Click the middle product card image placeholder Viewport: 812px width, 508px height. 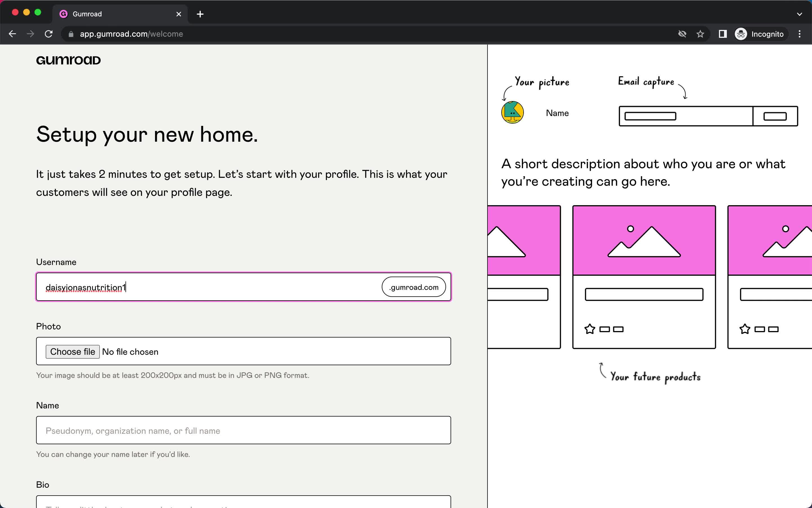coord(644,240)
